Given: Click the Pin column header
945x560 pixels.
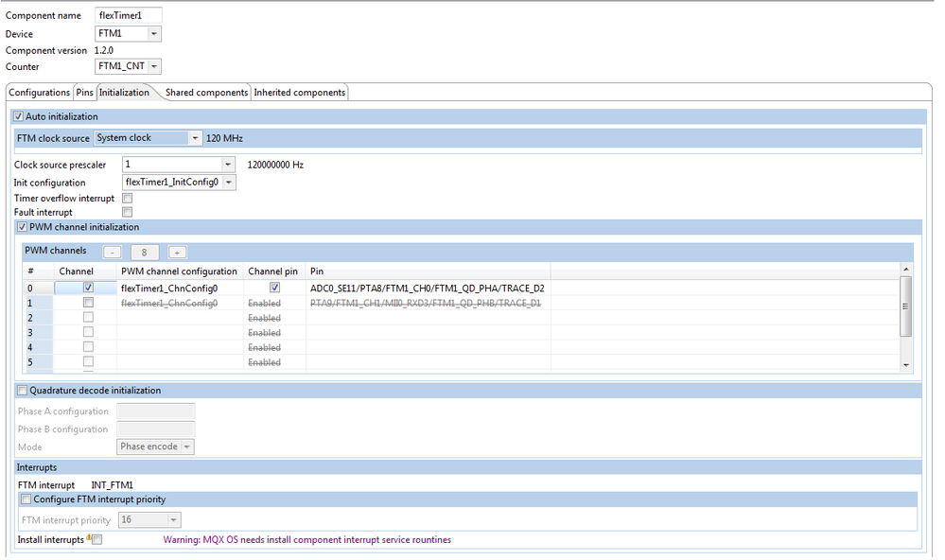Looking at the screenshot, I should [x=428, y=271].
